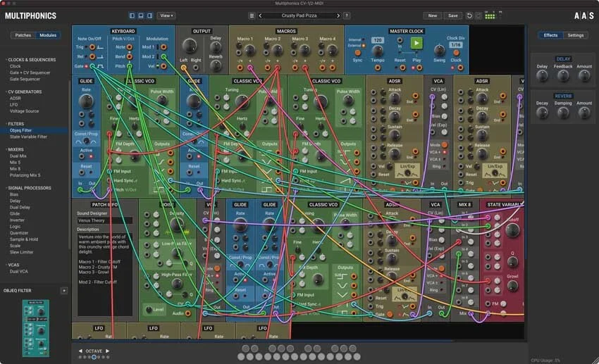Screen dimensions: 599x364
Task: Click the Save patch button
Action: (x=452, y=15)
